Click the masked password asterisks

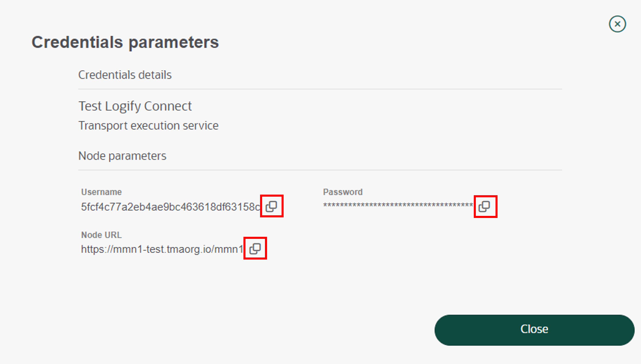[398, 205]
